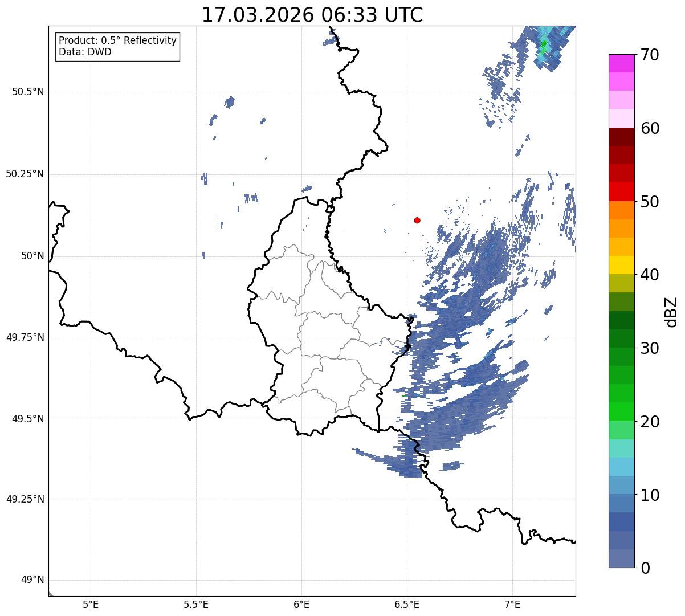Viewport: 685px width, 616px height.
Task: Click the cyan-green echo cell in top right
Action: pyautogui.click(x=544, y=46)
